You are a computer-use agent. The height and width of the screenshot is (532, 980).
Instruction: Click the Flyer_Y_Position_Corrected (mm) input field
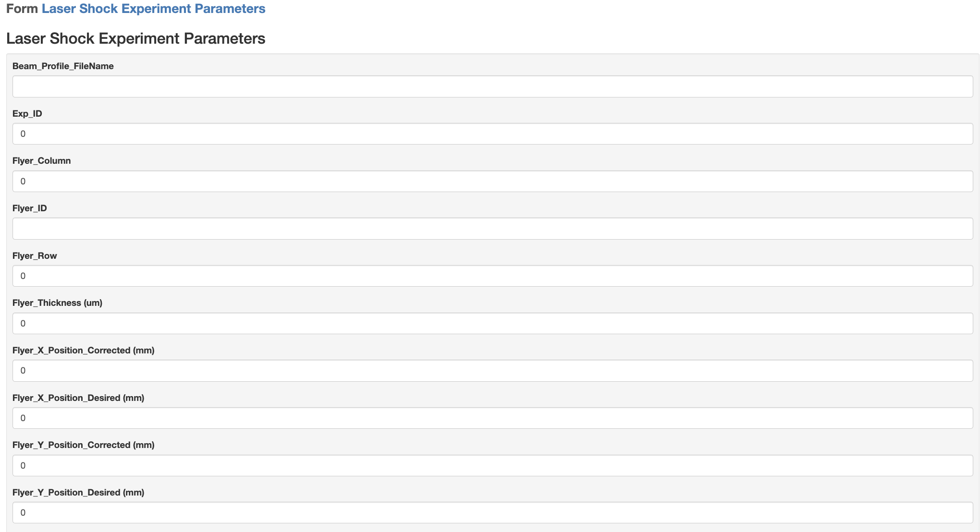coord(492,466)
